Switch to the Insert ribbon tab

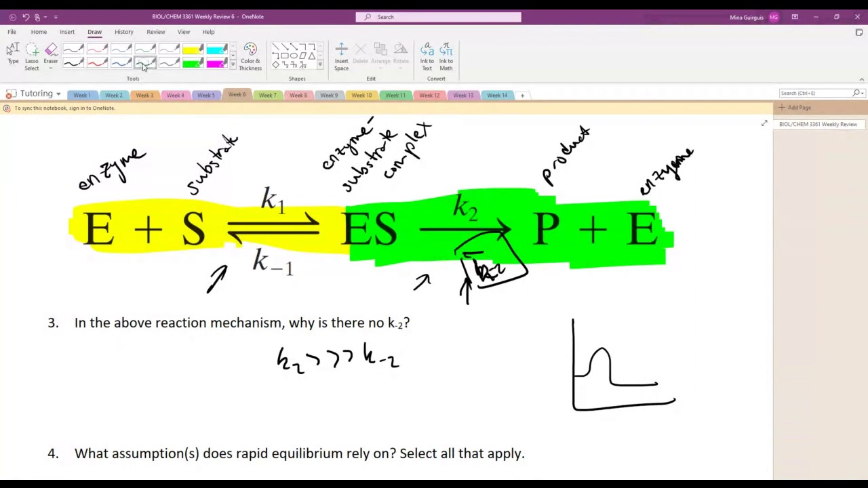67,32
